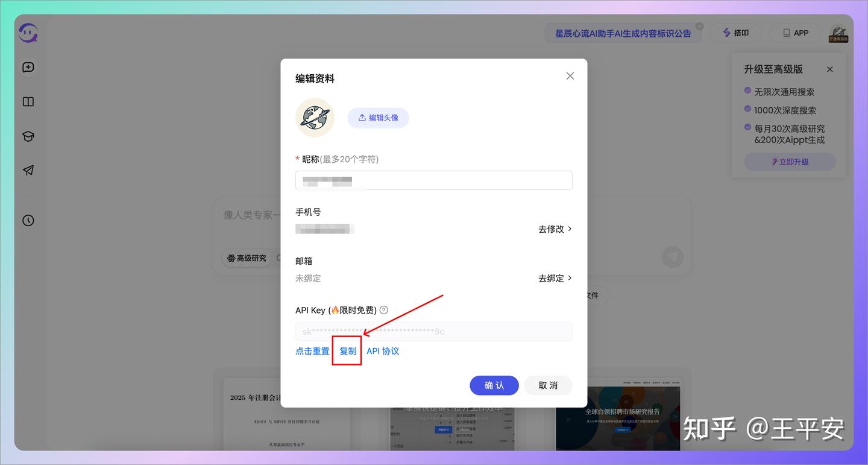
Task: Click the 编辑头像 button to change avatar
Action: pyautogui.click(x=378, y=118)
